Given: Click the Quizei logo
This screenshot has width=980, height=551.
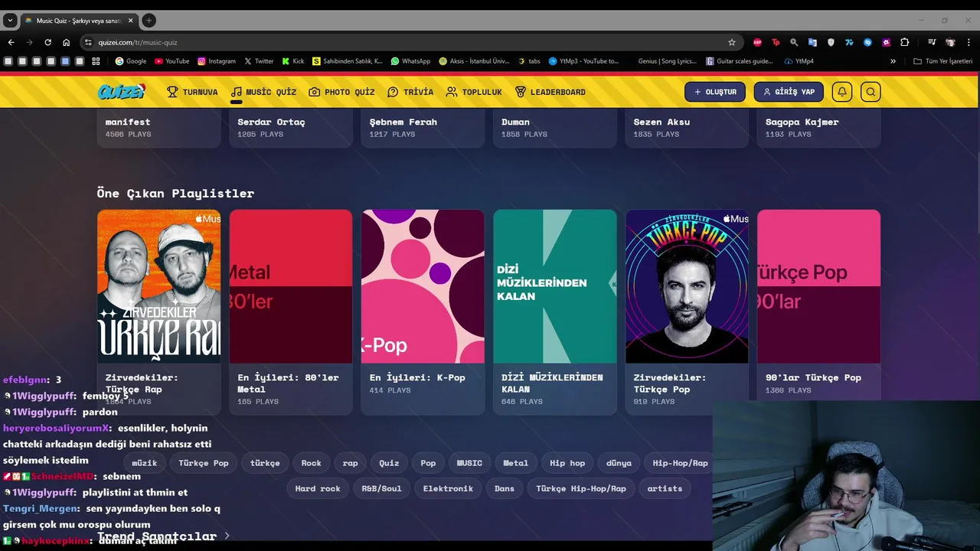Looking at the screenshot, I should coord(121,92).
